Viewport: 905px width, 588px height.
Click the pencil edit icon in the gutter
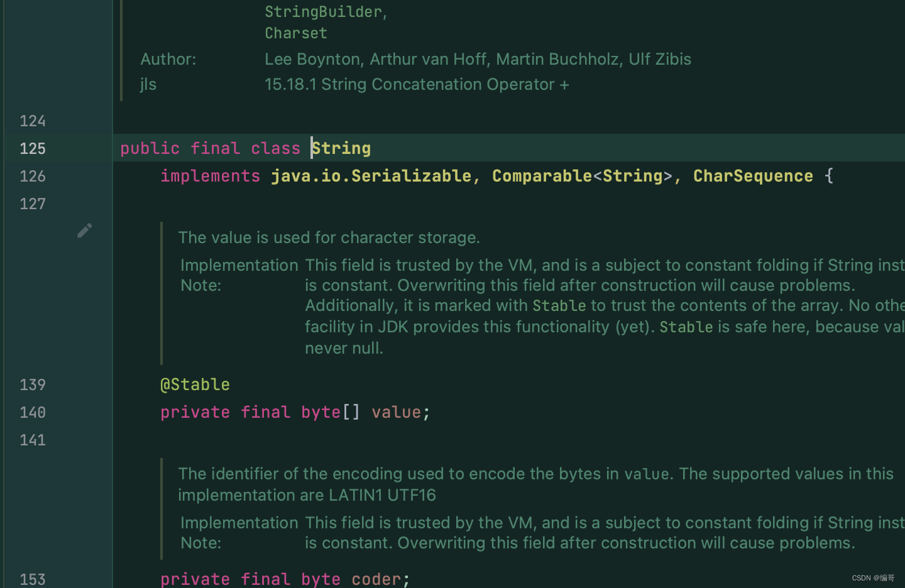(x=85, y=231)
